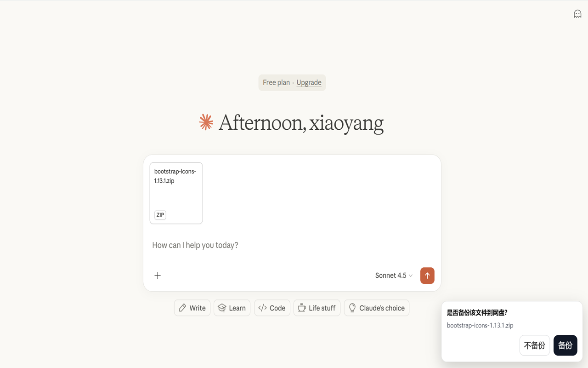This screenshot has width=588, height=368.
Task: Send the message with the orange arrow button
Action: 427,276
